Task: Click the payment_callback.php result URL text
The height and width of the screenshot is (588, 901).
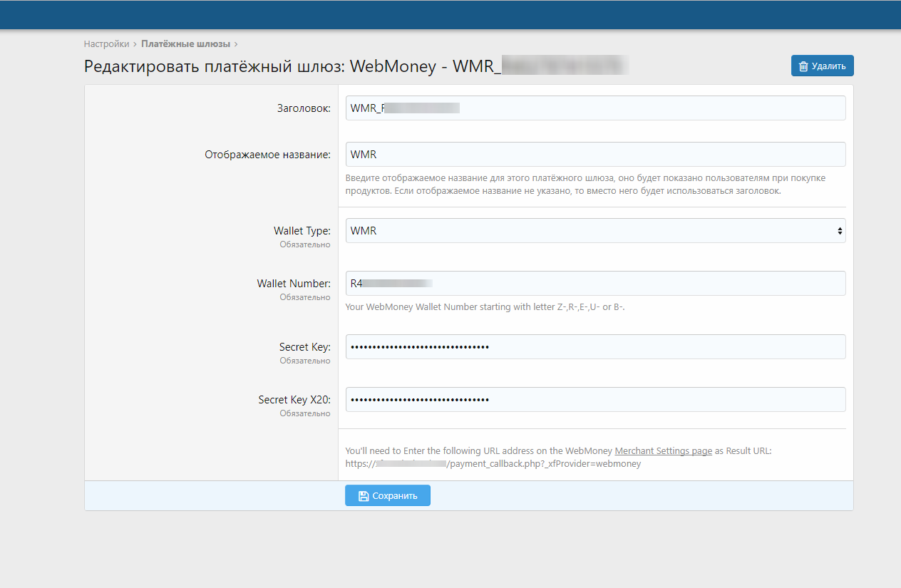Action: point(493,463)
